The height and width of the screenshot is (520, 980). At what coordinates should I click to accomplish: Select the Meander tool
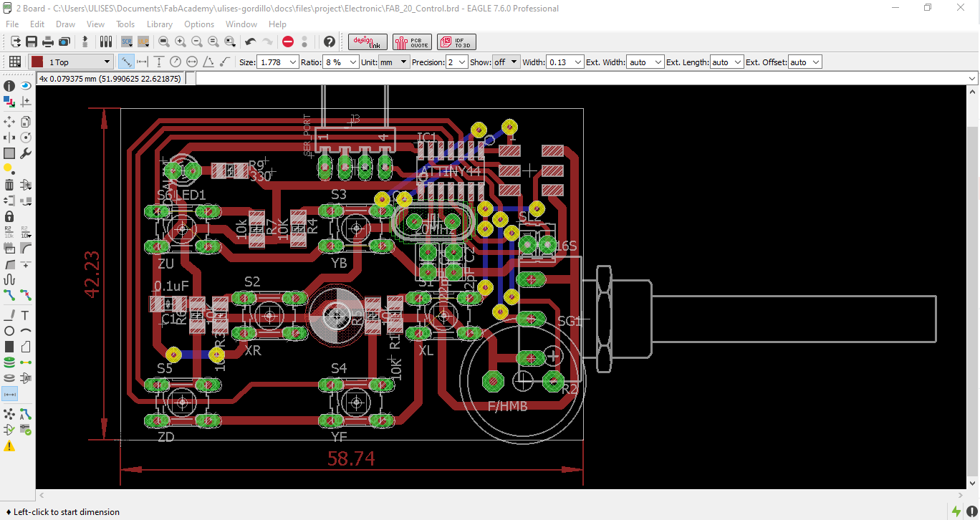tap(9, 279)
